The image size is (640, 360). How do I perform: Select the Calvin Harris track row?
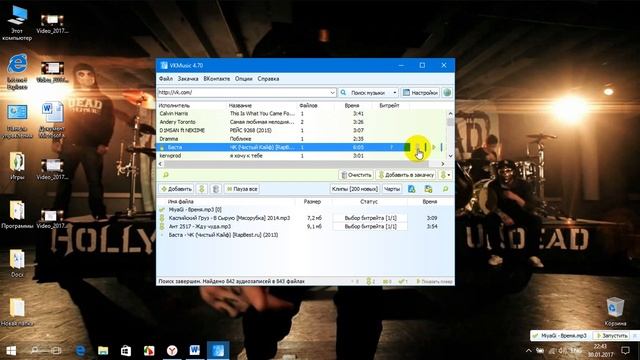point(302,113)
